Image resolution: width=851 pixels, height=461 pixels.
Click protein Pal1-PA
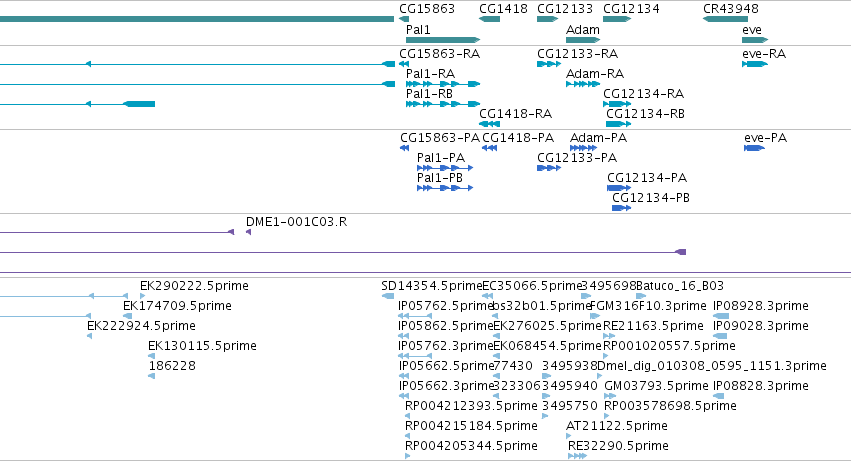[x=441, y=158]
